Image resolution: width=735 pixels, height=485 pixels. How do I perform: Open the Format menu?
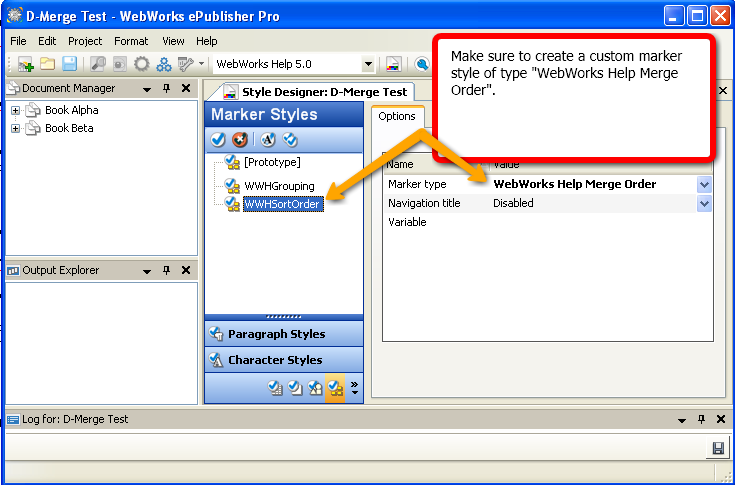pos(131,41)
